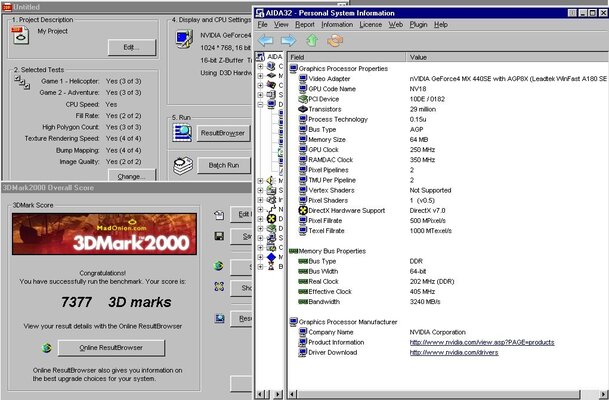Open the nvidia.com/drivers link
This screenshot has width=609, height=400.
[454, 352]
